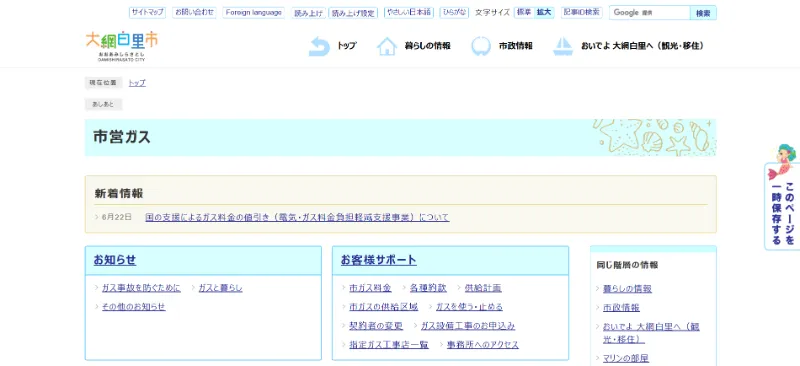Open 市ガスの供給区域 link
Viewport: 800px width, 366px height.
pos(384,307)
